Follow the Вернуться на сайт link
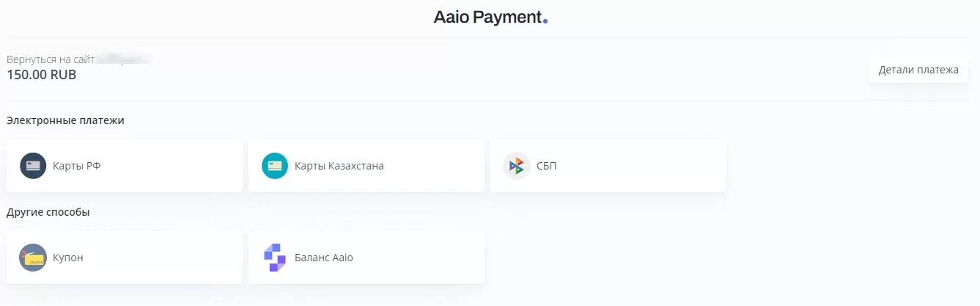 click(x=51, y=59)
